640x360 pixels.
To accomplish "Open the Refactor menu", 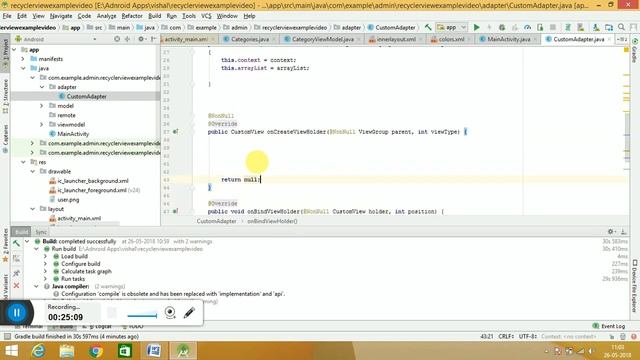I will [132, 16].
